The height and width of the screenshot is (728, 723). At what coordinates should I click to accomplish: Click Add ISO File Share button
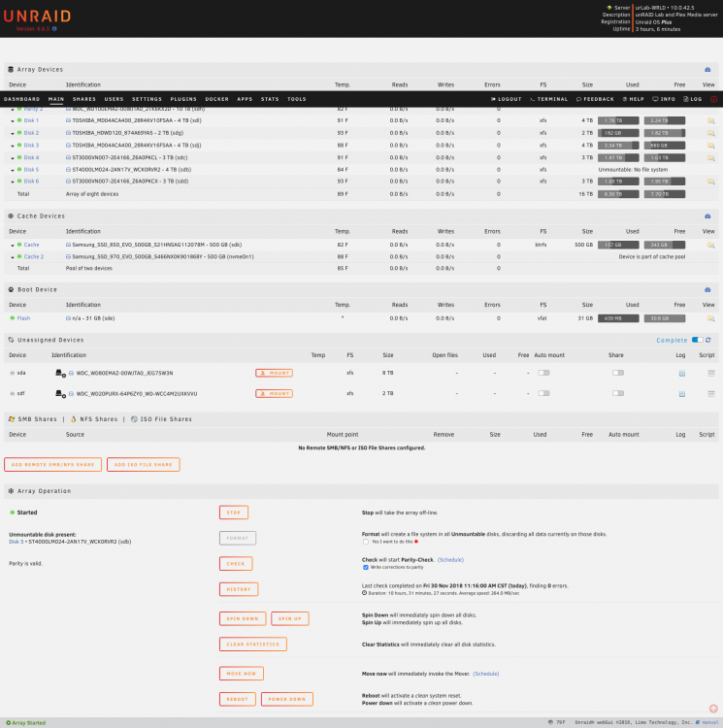tap(144, 464)
